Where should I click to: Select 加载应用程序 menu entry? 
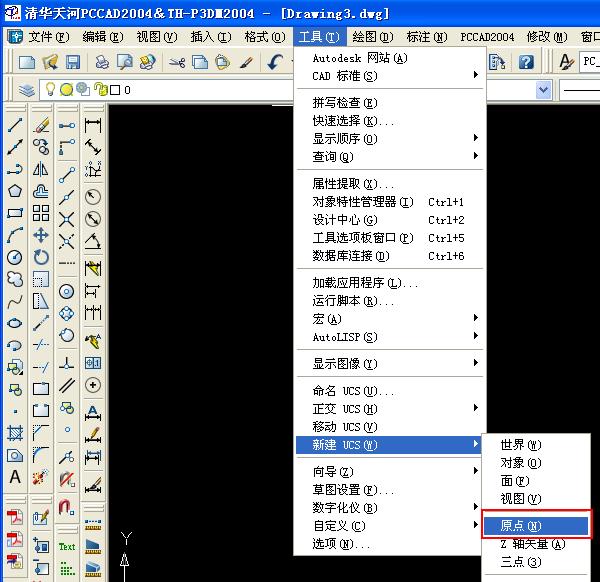pyautogui.click(x=390, y=282)
